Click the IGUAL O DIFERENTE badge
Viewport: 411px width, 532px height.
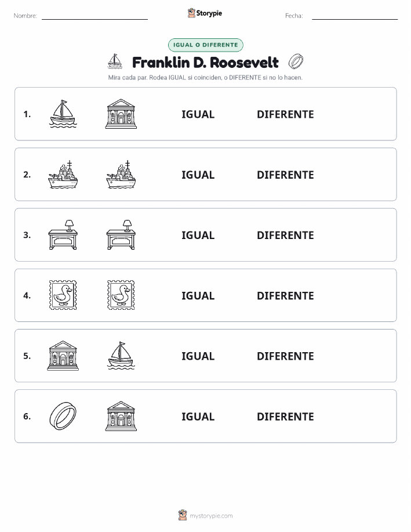[205, 45]
